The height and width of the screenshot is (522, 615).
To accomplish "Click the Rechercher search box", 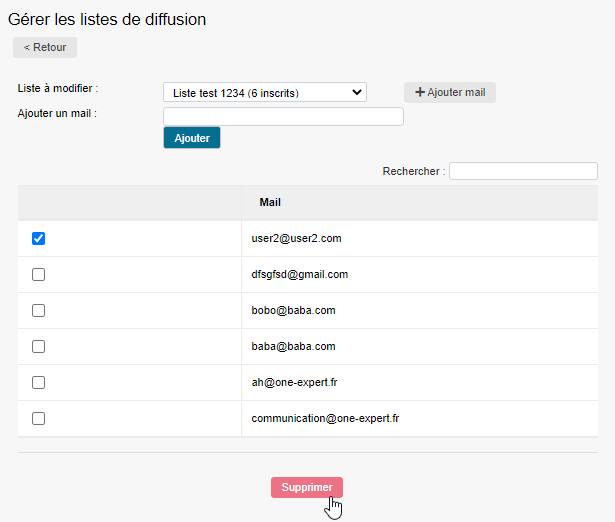I will tap(523, 171).
